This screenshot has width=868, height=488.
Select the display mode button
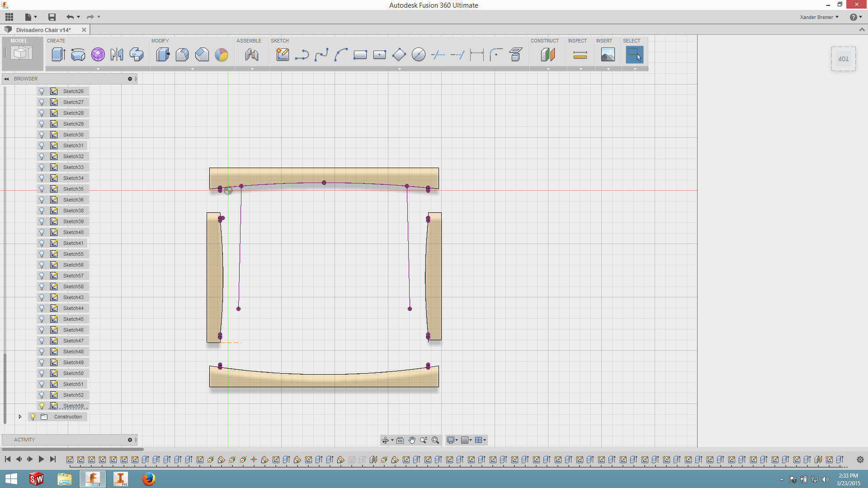[x=450, y=440]
